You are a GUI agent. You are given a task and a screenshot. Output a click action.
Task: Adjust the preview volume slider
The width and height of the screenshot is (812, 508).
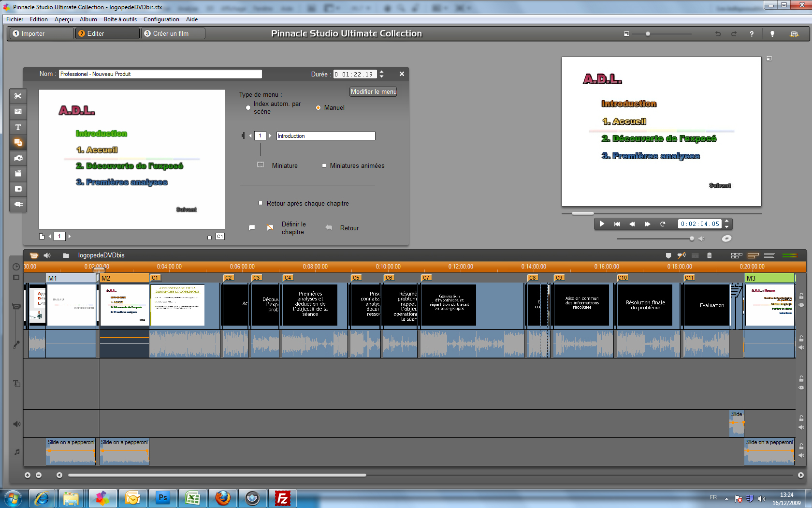pyautogui.click(x=692, y=239)
